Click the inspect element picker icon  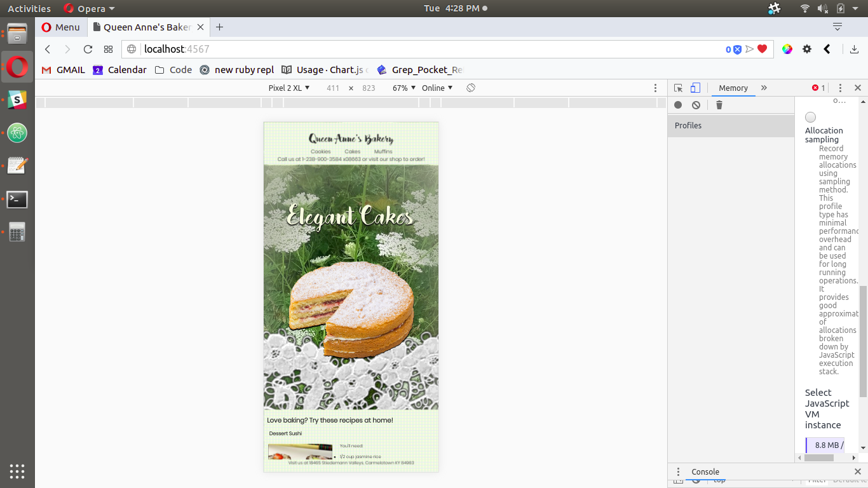pos(679,88)
